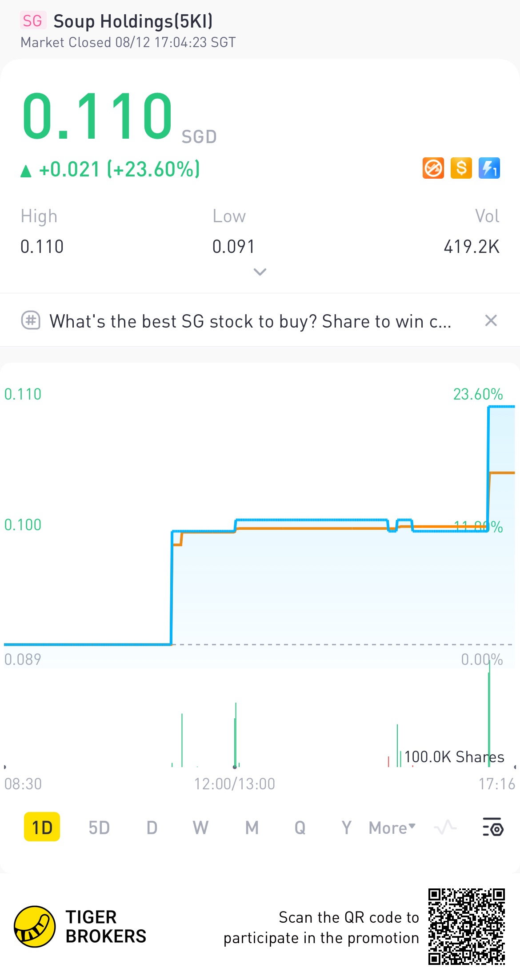Tap the yellow dollar sign badge
The image size is (520, 980).
pos(461,168)
